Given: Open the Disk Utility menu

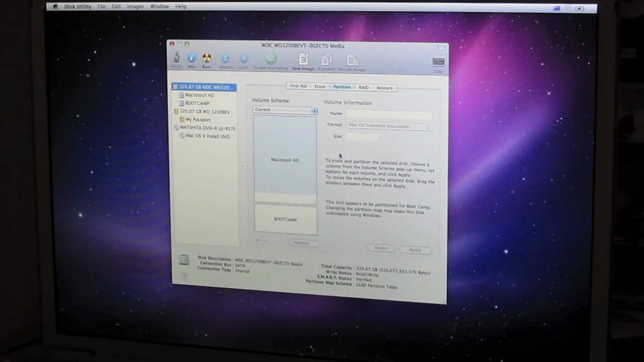Looking at the screenshot, I should click(77, 7).
